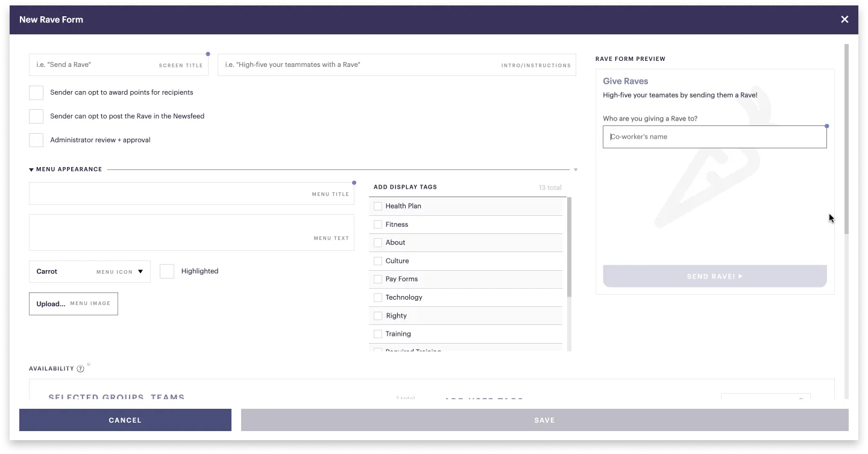Click Upload menu image button

[74, 304]
